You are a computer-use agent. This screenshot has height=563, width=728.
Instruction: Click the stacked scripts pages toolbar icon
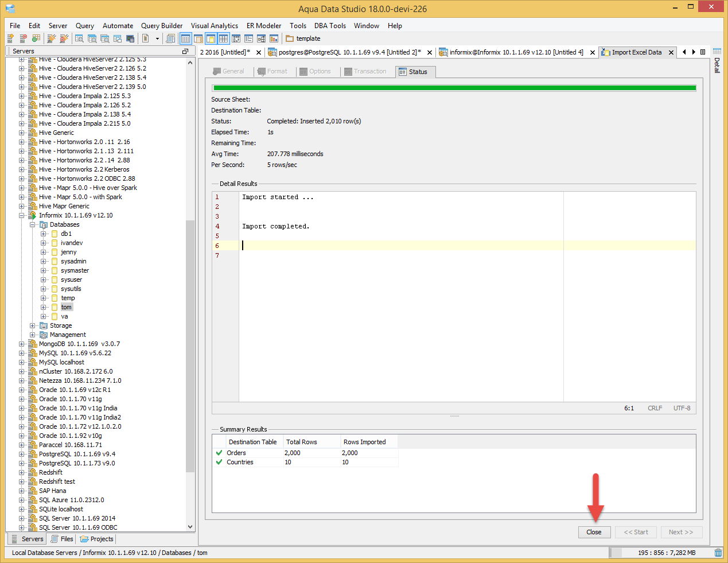coord(170,38)
